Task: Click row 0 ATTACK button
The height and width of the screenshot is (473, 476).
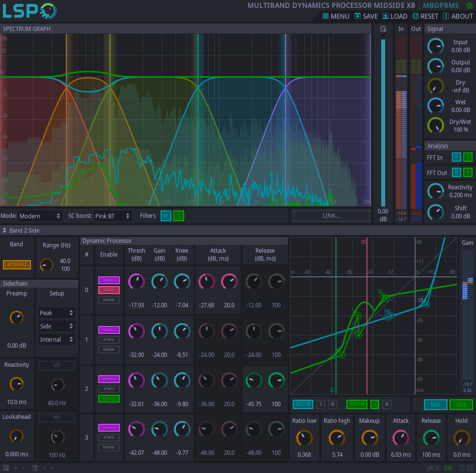Action: tap(109, 290)
